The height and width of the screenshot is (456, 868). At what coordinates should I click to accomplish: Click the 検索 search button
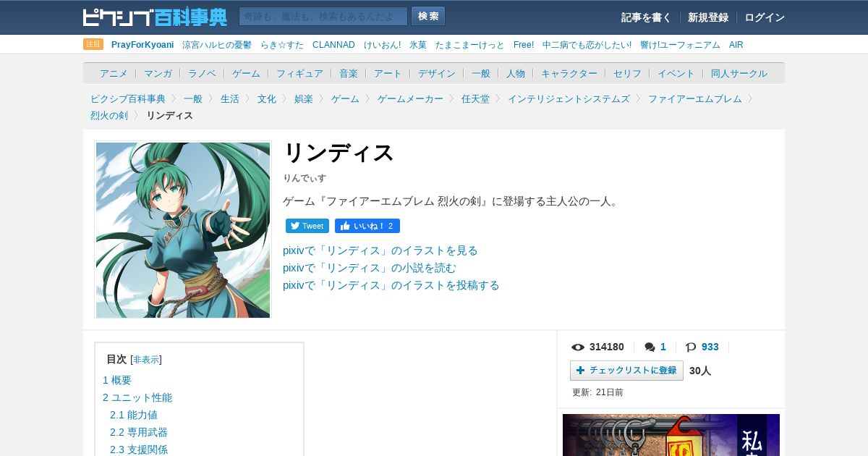(x=428, y=16)
